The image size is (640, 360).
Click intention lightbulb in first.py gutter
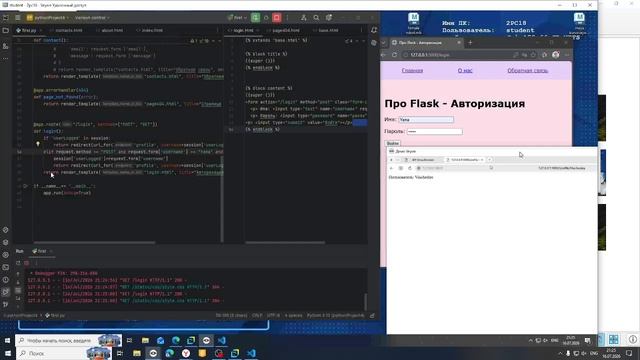[x=38, y=144]
